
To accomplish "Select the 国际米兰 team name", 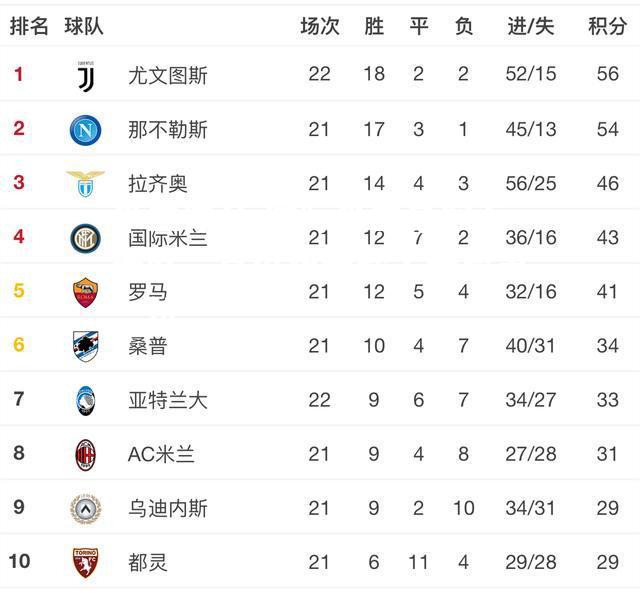I will [x=168, y=238].
